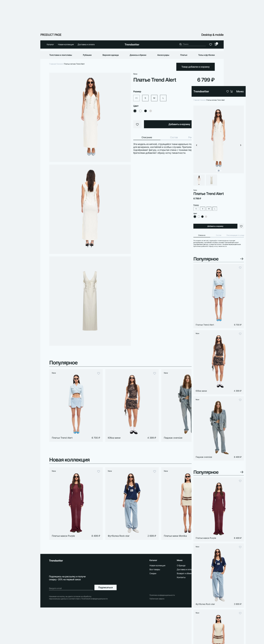
Task: Add dress to favorites beside desktop cart button
Action: click(137, 124)
